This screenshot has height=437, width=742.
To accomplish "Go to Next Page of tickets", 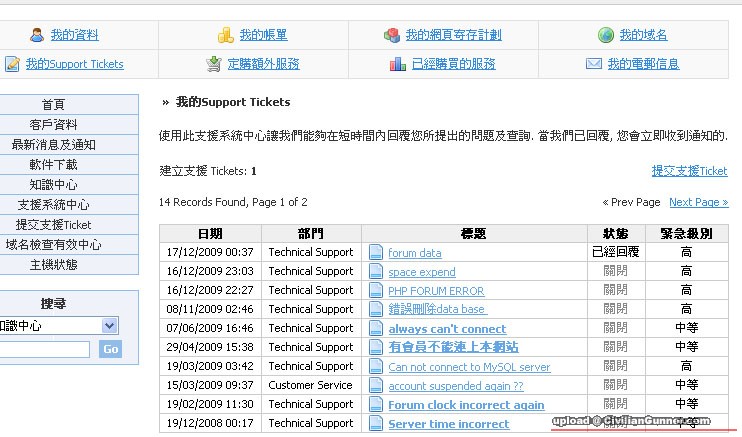I will click(698, 202).
